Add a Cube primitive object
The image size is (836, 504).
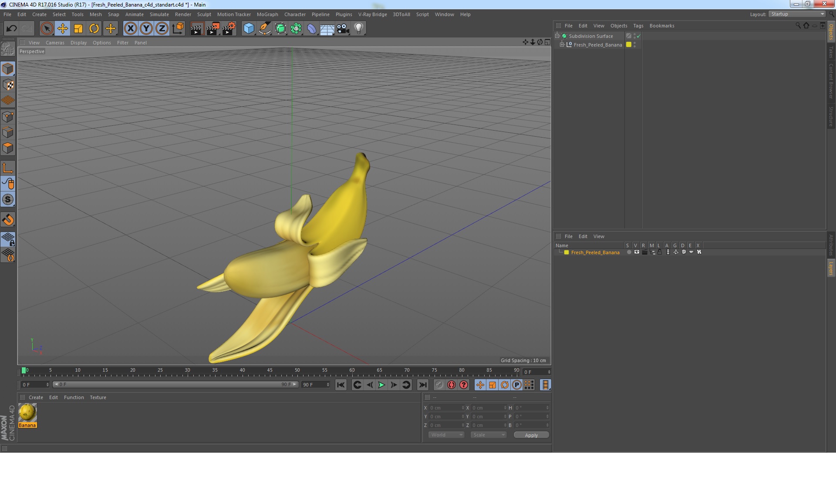point(249,29)
